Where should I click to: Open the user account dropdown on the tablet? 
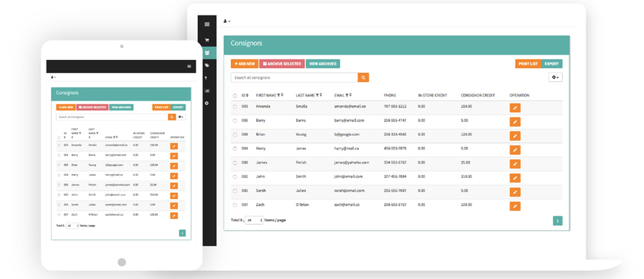53,77
